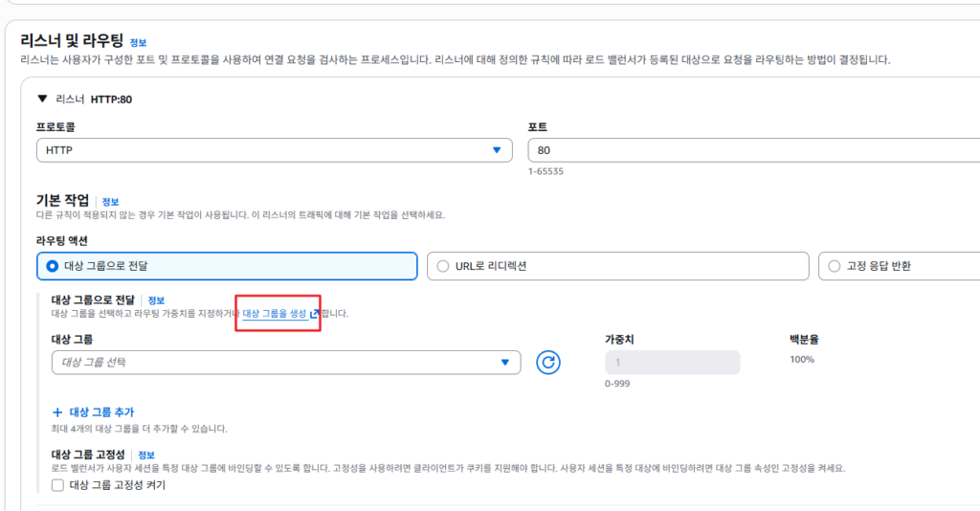Select the 고정 응답 반환 radio option

click(900, 266)
